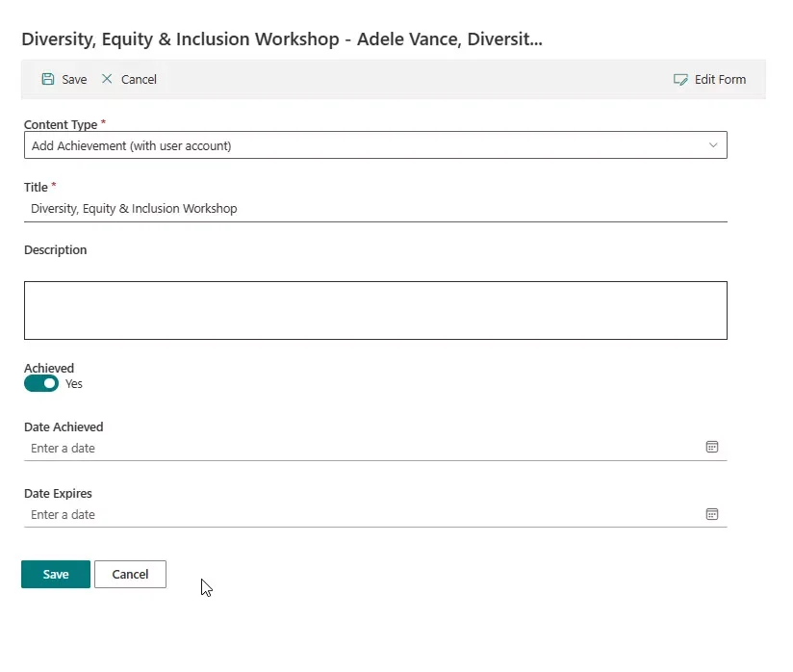Click into the Title text field

coord(375,208)
